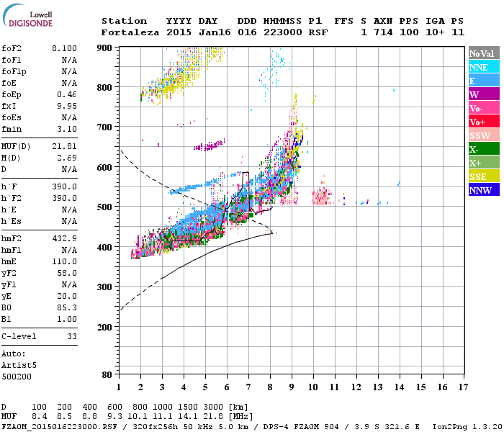The height and width of the screenshot is (432, 504).
Task: Click the Jan16 date in header
Action: point(215,32)
